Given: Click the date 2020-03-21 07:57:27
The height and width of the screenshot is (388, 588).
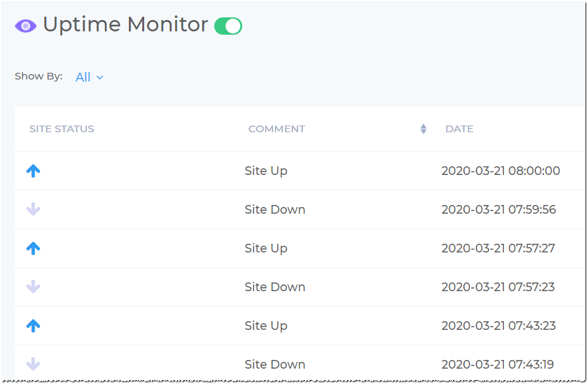Looking at the screenshot, I should 498,248.
